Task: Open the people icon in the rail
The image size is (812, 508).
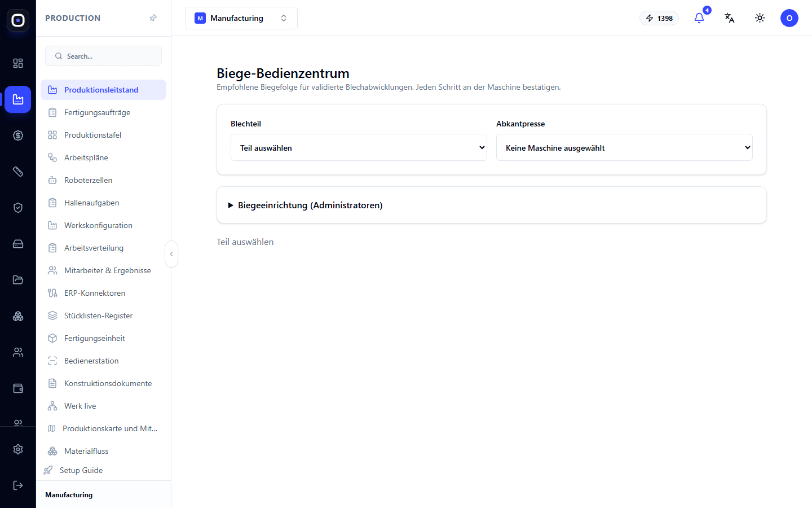Action: tap(18, 352)
